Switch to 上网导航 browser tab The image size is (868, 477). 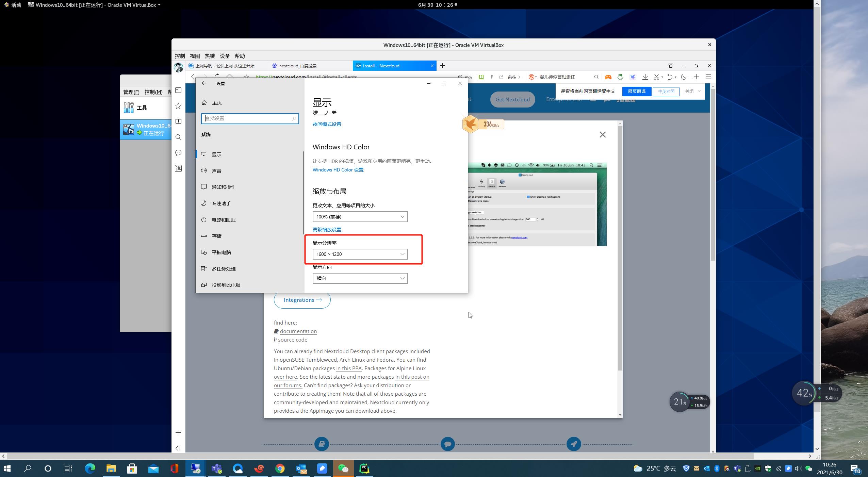coord(227,66)
